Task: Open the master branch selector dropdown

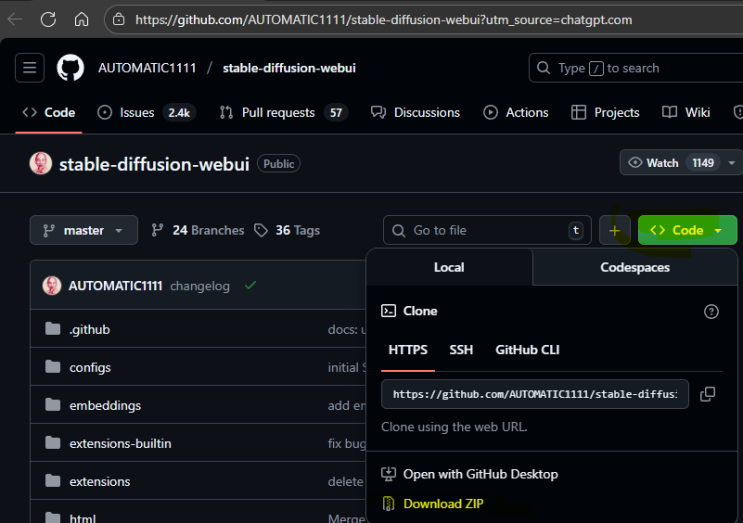Action: tap(84, 230)
